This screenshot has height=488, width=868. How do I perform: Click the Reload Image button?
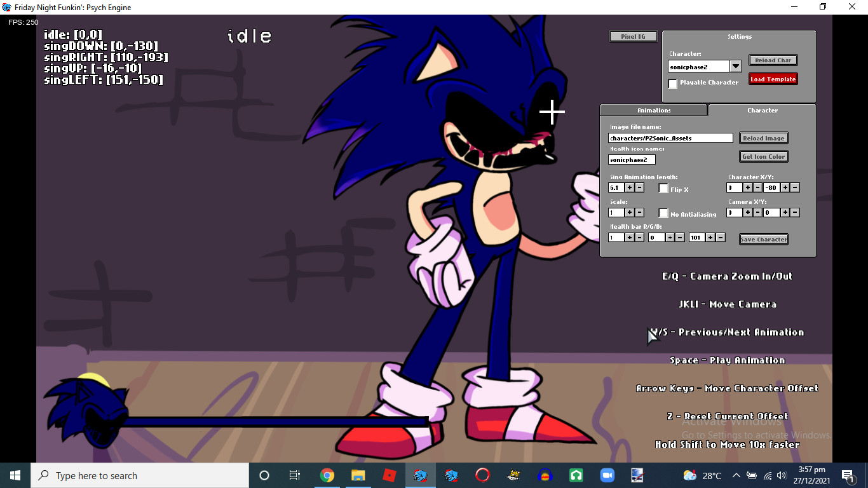[763, 138]
